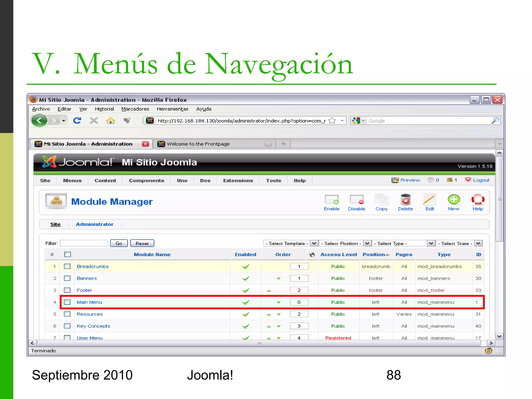Check the User Menu module checkbox
This screenshot has height=399, width=532.
coord(67,337)
